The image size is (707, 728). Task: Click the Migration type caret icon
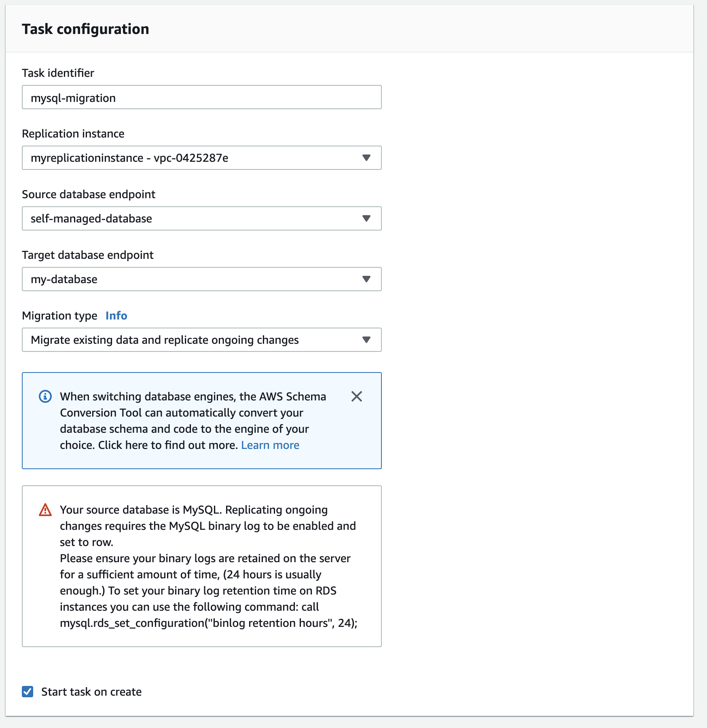(x=366, y=340)
